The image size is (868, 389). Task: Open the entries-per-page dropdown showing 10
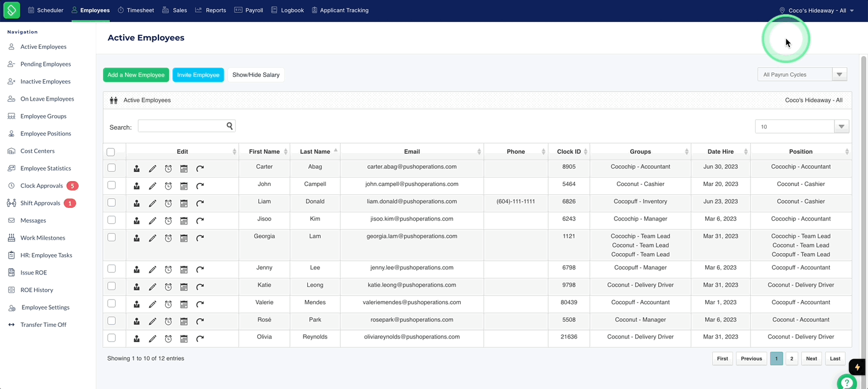(x=802, y=126)
